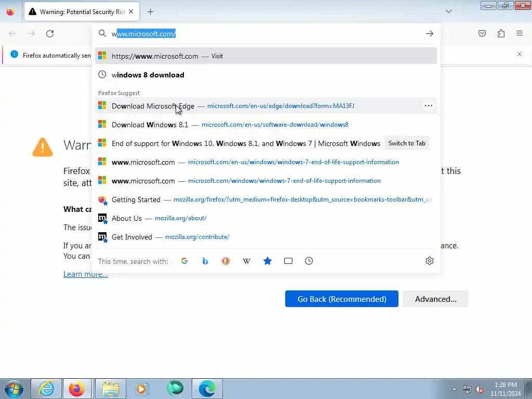Open the Windows Start menu
Image resolution: width=532 pixels, height=399 pixels.
[14, 389]
